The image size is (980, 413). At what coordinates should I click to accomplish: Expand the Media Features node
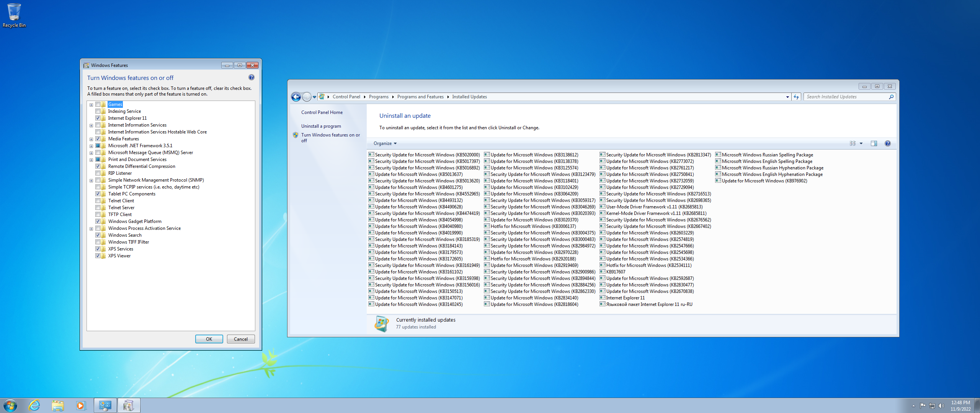coord(91,139)
